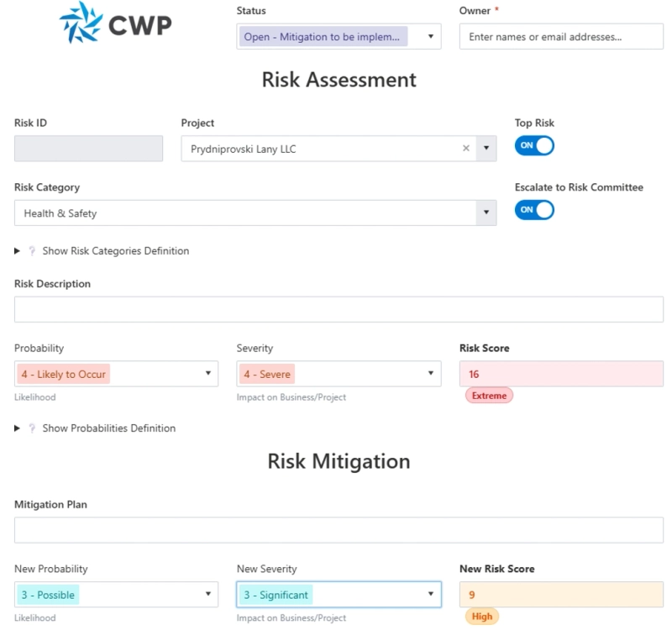Click the Risk Description text field
Screen dimensions: 672x630
click(x=339, y=309)
